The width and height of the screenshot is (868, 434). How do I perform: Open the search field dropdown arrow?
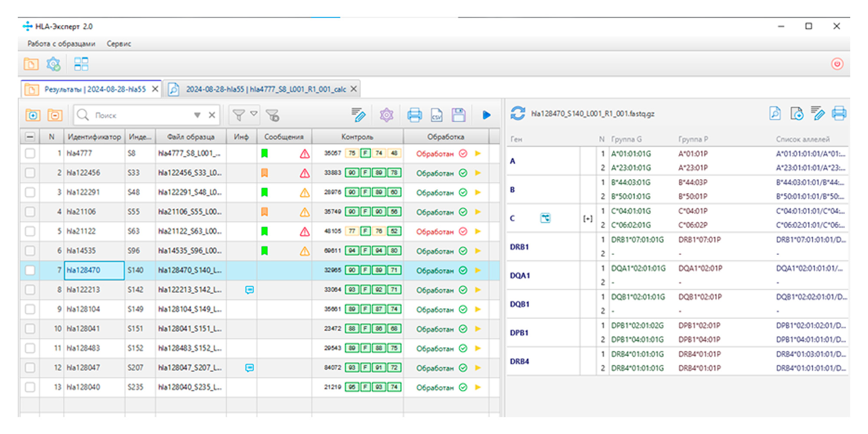tap(197, 115)
